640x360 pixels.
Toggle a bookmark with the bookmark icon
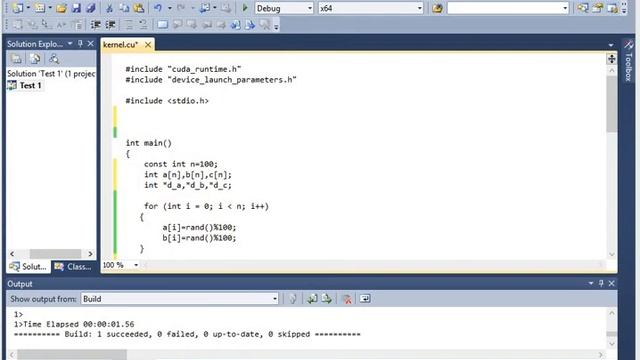pos(162,25)
